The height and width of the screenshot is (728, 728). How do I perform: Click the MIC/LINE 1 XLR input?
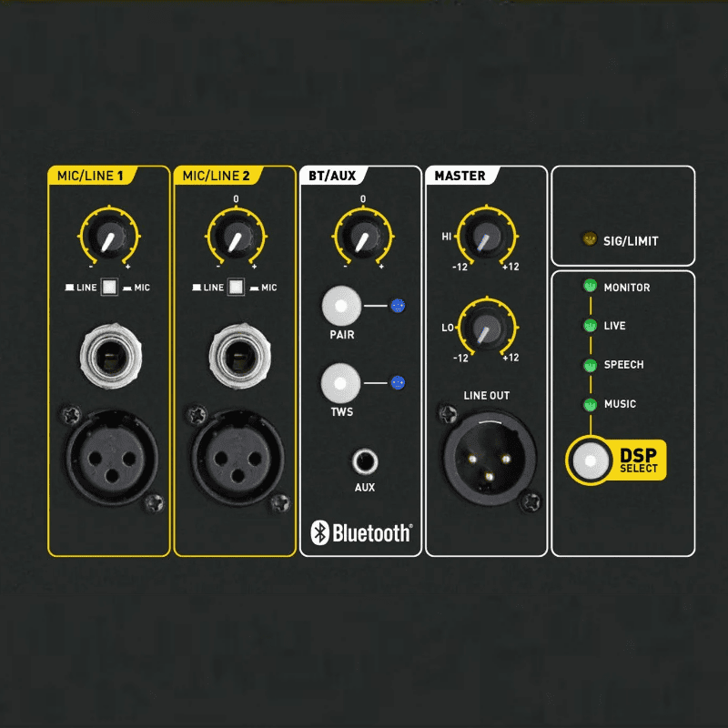[x=109, y=452]
